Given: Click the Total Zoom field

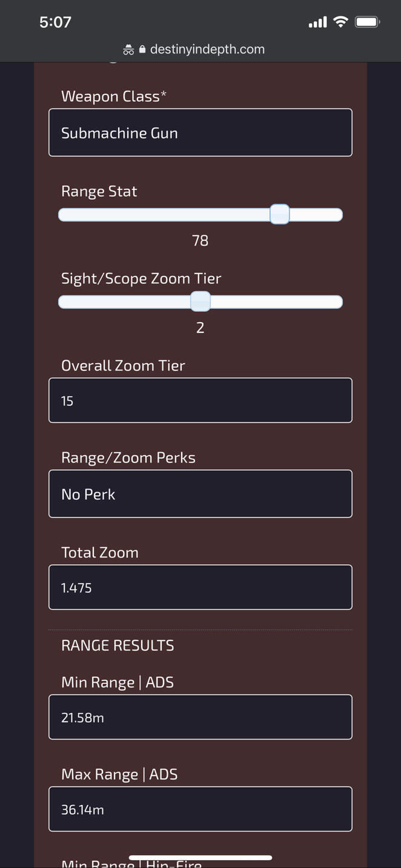Looking at the screenshot, I should click(x=200, y=587).
